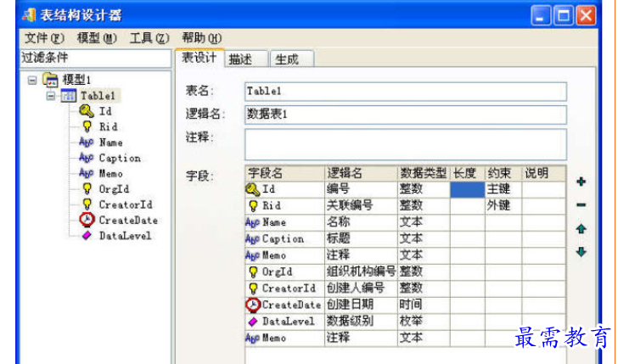Click the bulb icon in CreatorId grid row
Viewport: 618px width, 364px height.
pos(253,288)
